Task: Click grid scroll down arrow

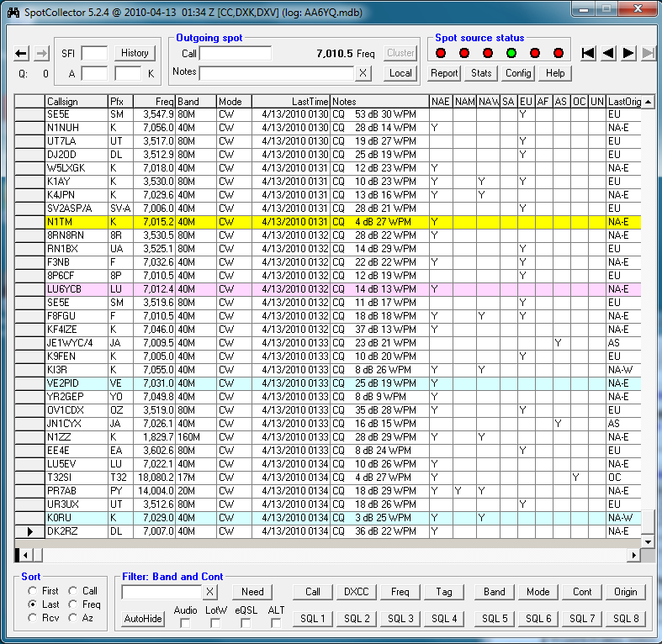Action: (648, 541)
